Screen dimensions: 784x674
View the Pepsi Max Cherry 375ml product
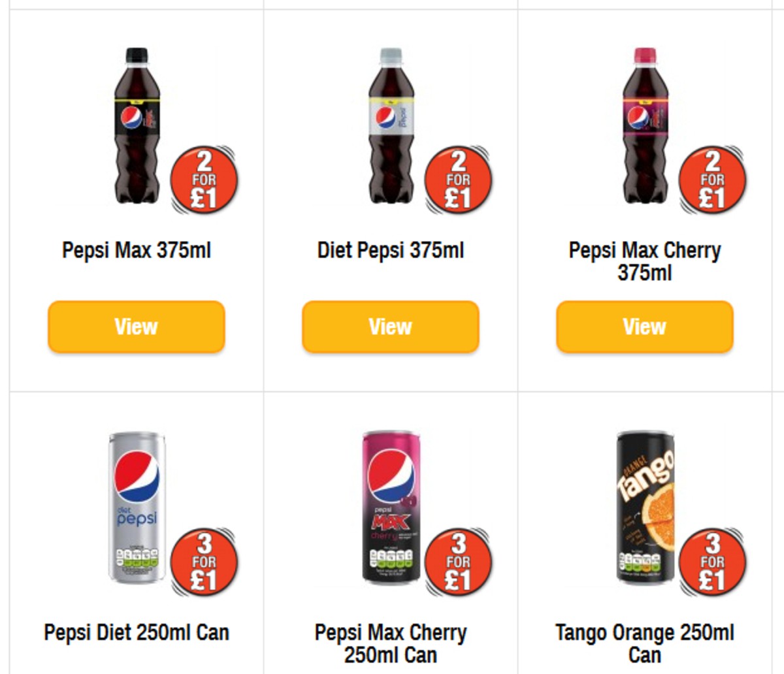[643, 327]
